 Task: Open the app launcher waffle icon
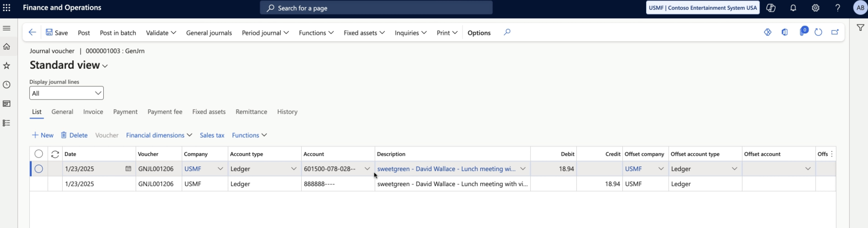click(7, 8)
